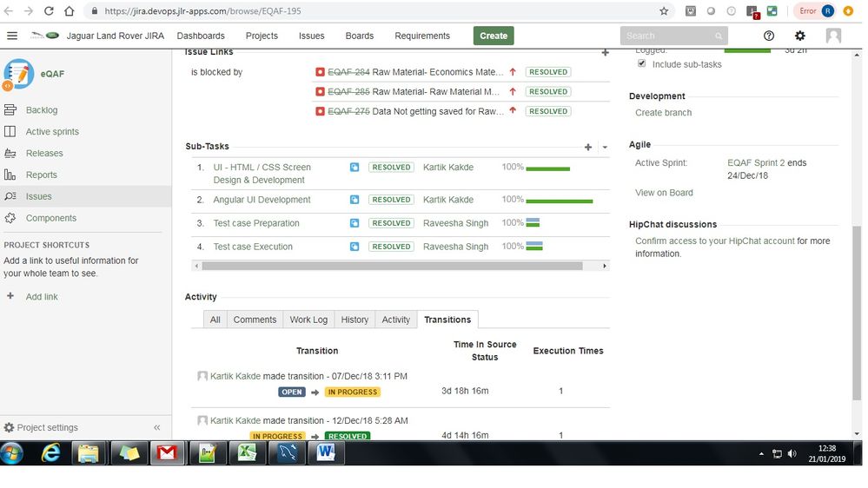The height and width of the screenshot is (488, 868).
Task: Open the Boards menu
Action: tap(359, 36)
